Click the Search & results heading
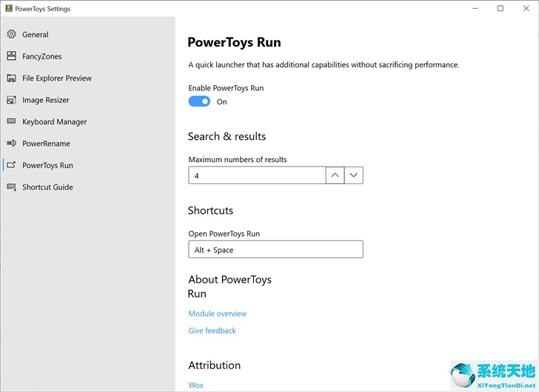 coord(227,136)
